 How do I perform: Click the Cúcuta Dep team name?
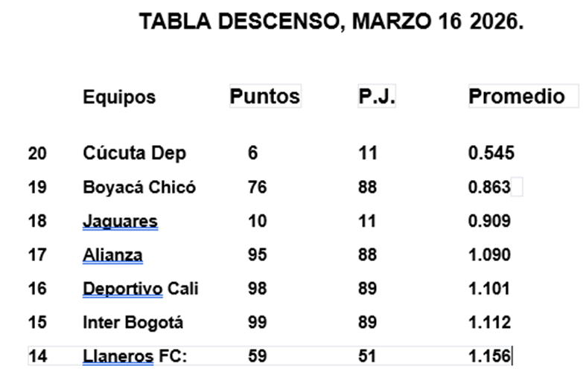pyautogui.click(x=134, y=153)
